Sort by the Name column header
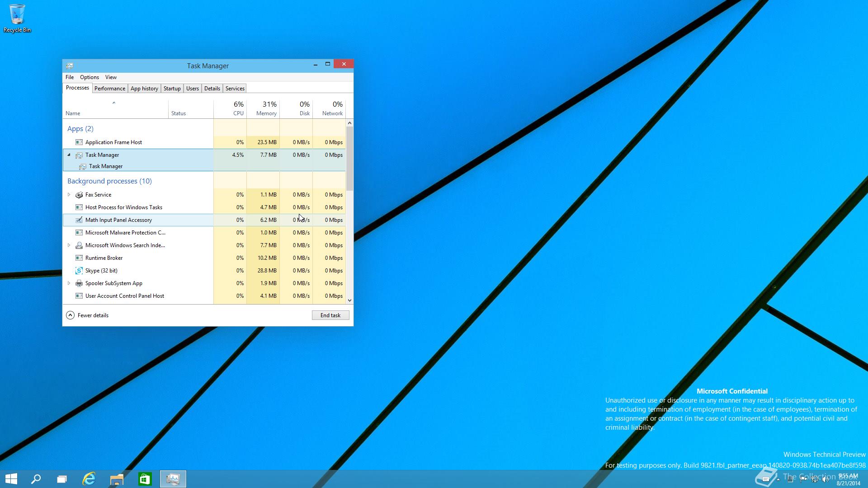The height and width of the screenshot is (488, 868). pyautogui.click(x=115, y=109)
